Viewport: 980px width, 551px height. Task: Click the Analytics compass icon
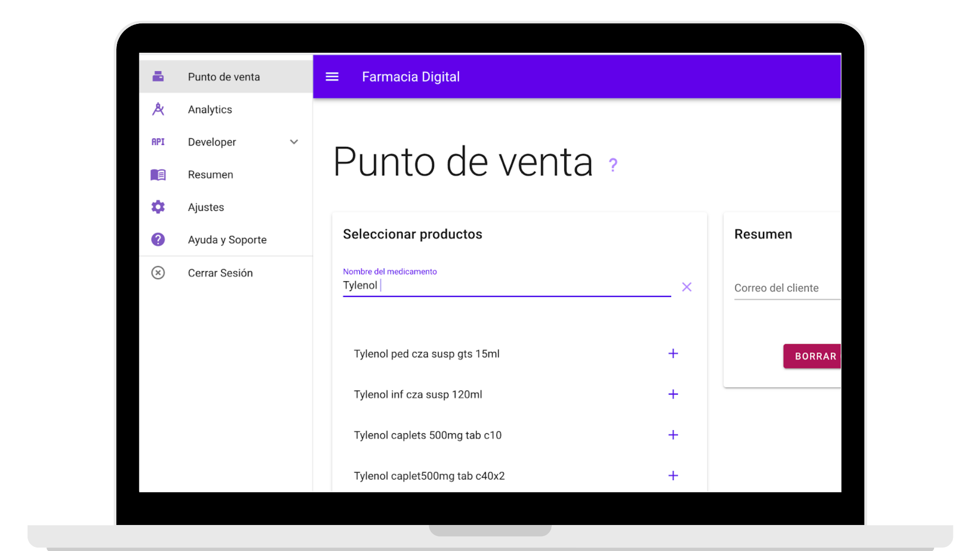pos(158,109)
